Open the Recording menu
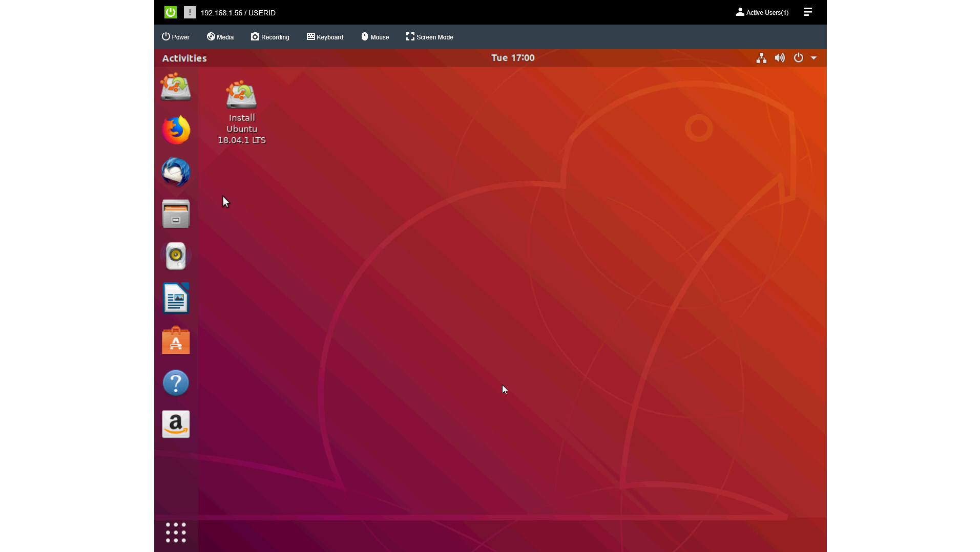The height and width of the screenshot is (552, 980). (270, 37)
